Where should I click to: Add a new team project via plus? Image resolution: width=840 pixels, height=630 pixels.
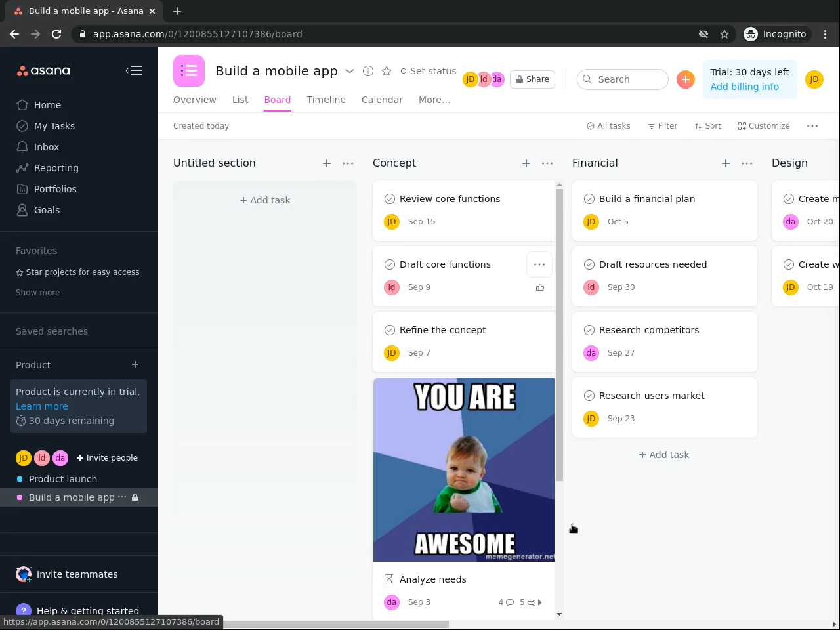tap(135, 365)
